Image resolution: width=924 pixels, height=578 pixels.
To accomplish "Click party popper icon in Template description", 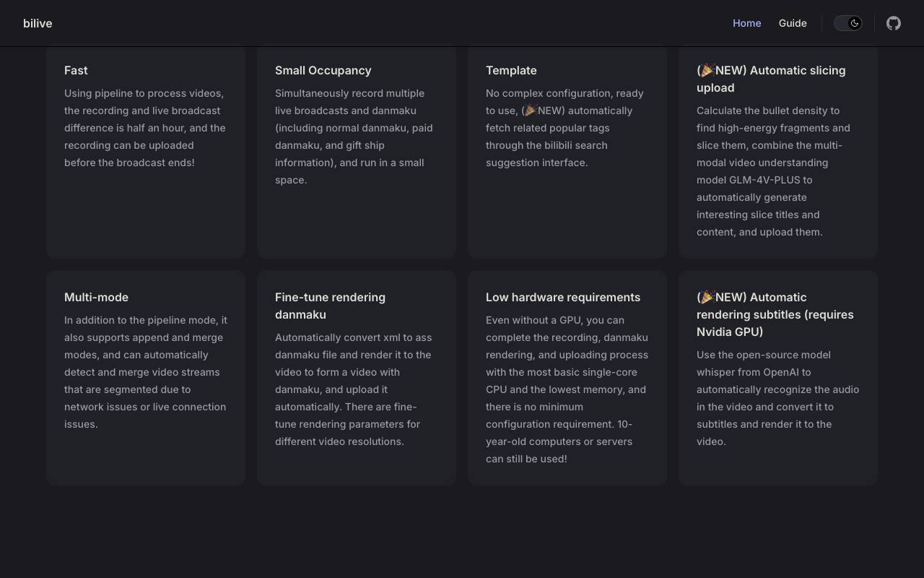I will point(531,111).
